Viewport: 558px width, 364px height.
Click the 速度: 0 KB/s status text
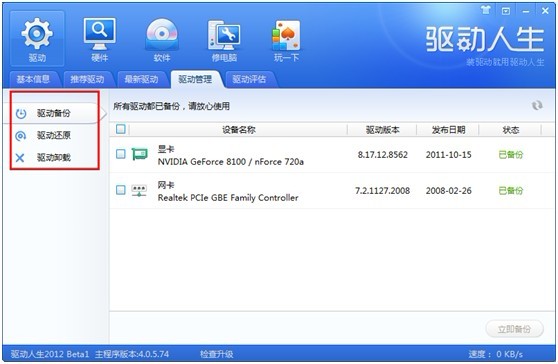495,354
